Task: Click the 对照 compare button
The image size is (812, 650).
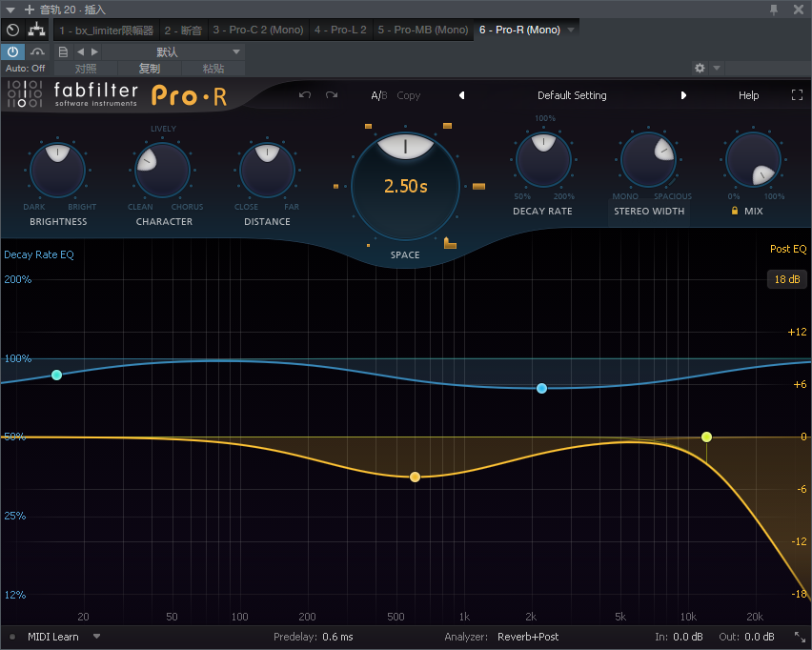Action: [86, 69]
